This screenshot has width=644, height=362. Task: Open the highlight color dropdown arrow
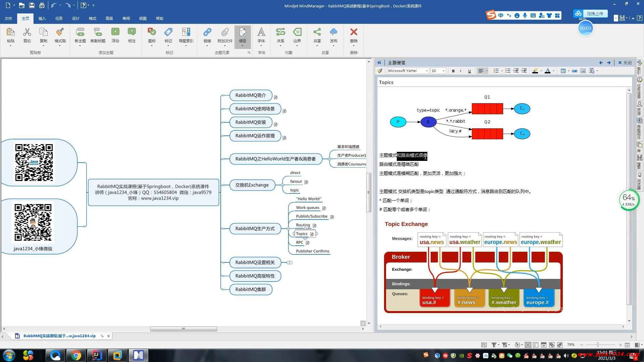pos(541,71)
